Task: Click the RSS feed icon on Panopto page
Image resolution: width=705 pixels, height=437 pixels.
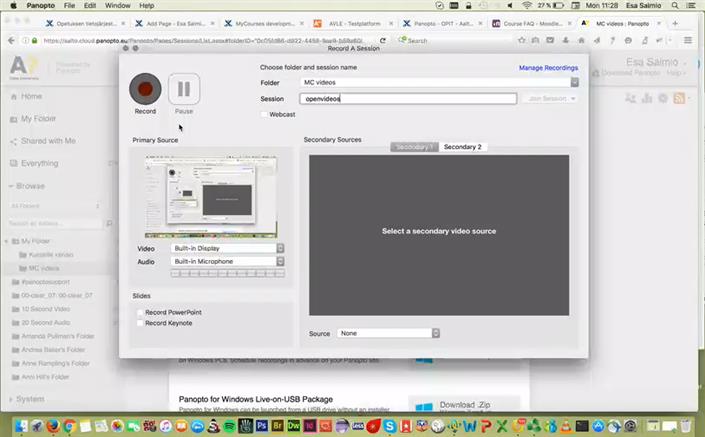Action: [679, 98]
